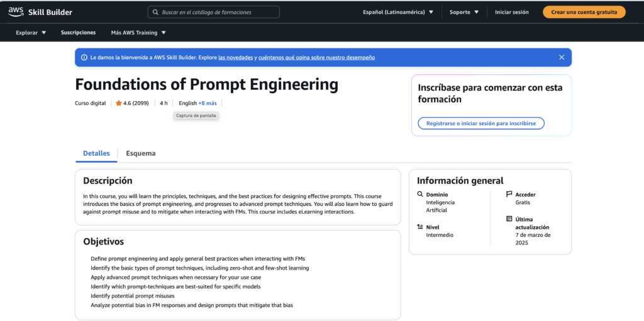Select the Detalles tab
Image resolution: width=644 pixels, height=321 pixels.
[x=96, y=153]
